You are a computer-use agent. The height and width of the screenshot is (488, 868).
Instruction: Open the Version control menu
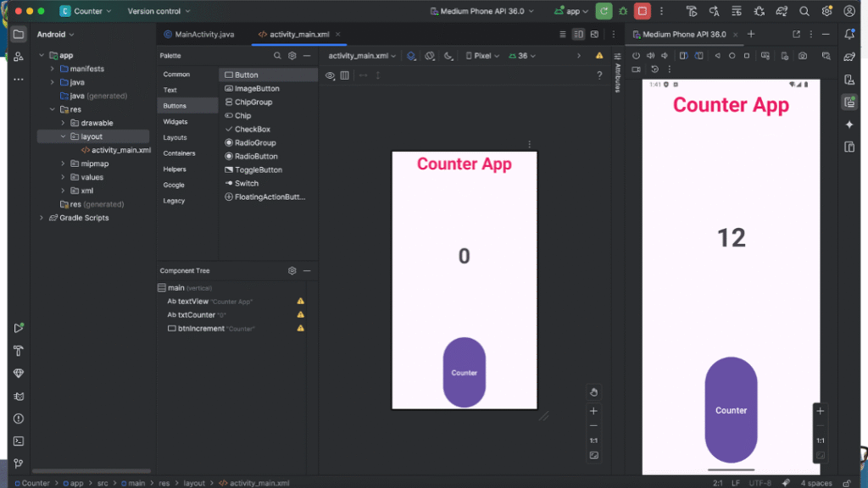coord(159,11)
